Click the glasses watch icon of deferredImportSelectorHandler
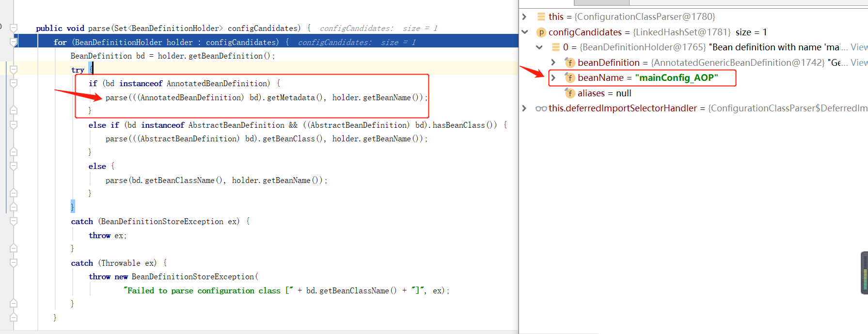 [x=541, y=108]
